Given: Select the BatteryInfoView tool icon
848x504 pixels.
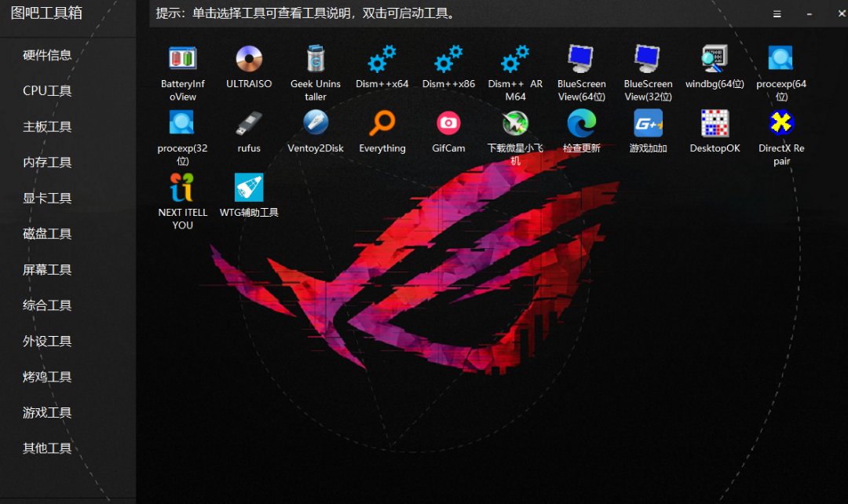Looking at the screenshot, I should (182, 59).
